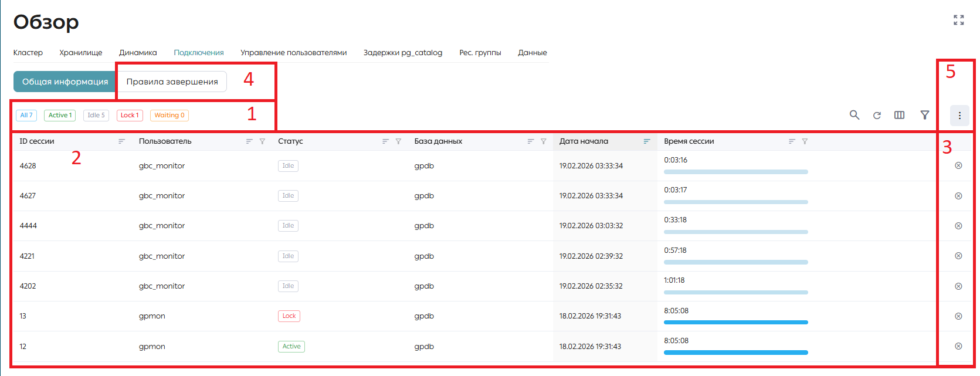This screenshot has width=980, height=376.
Task: Terminate session 13 with its cancel icon
Action: coord(958,316)
